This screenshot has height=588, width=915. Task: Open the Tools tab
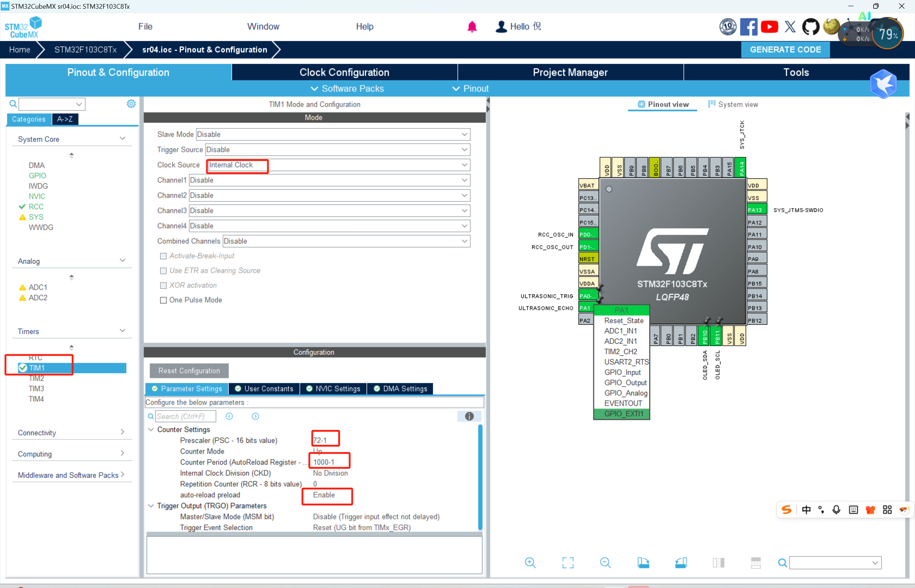point(796,72)
